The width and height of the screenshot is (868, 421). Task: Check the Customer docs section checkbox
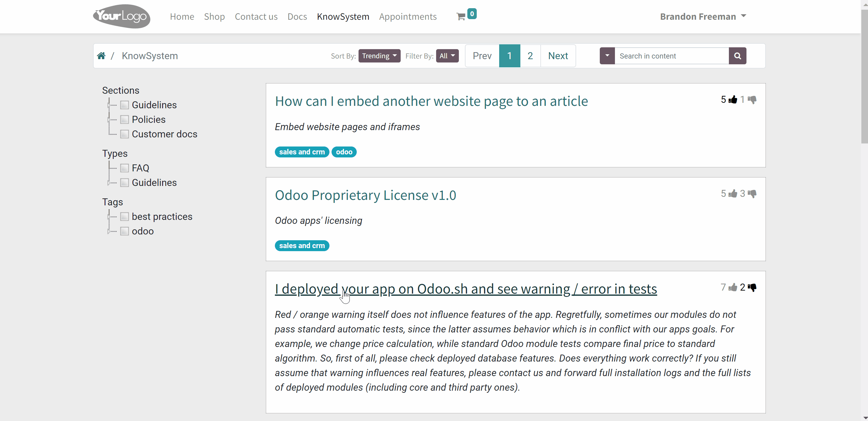coord(124,134)
